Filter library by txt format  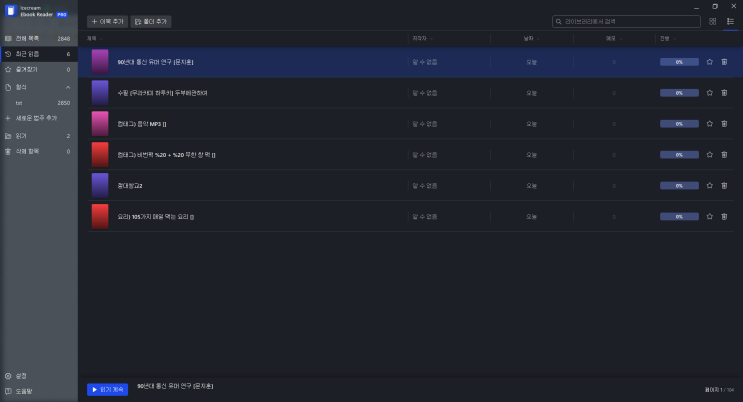tap(38, 103)
